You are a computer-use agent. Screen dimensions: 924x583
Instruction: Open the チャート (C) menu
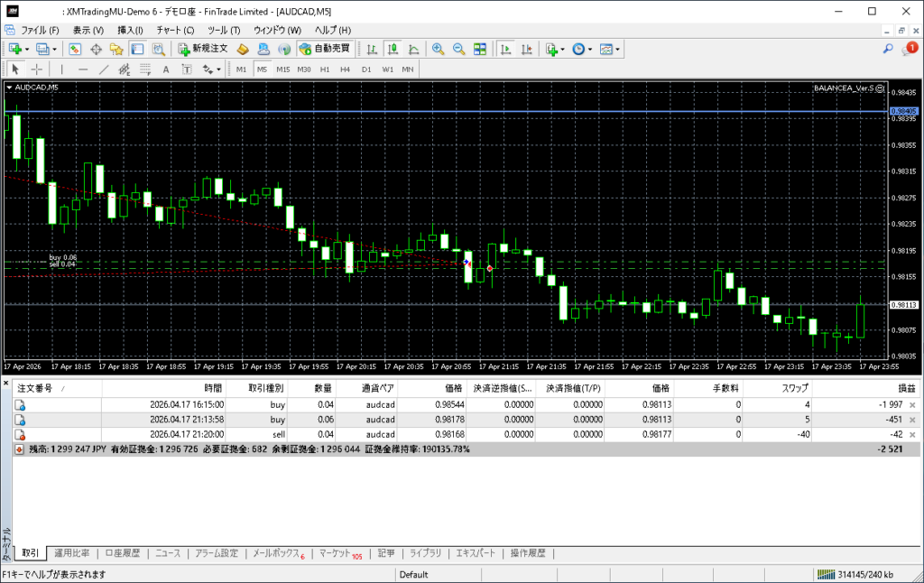(x=175, y=30)
